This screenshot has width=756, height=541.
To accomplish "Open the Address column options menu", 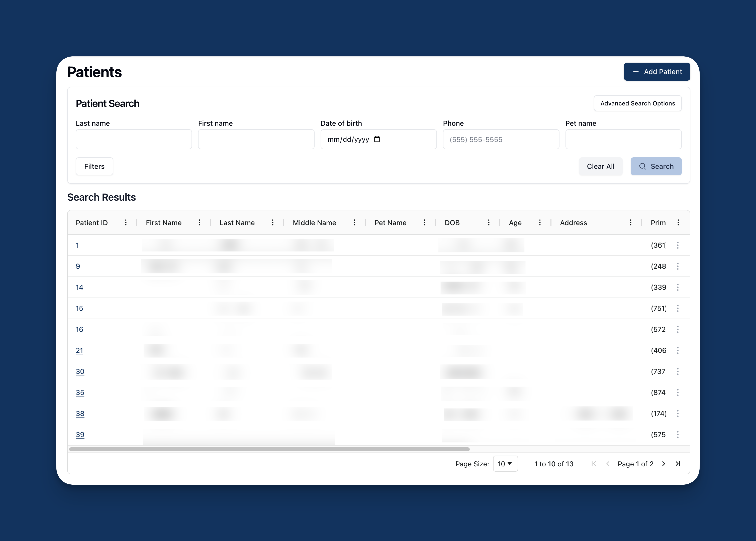I will [630, 222].
